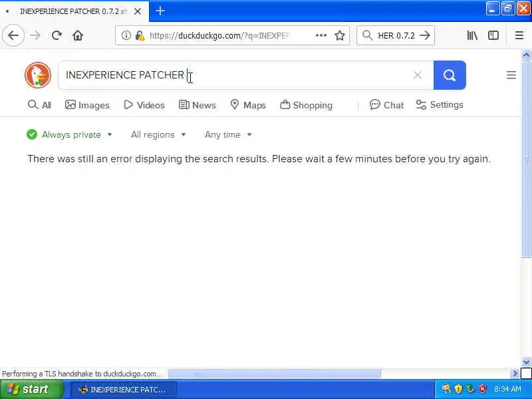Click the yellow shield tray icon

[x=458, y=389]
